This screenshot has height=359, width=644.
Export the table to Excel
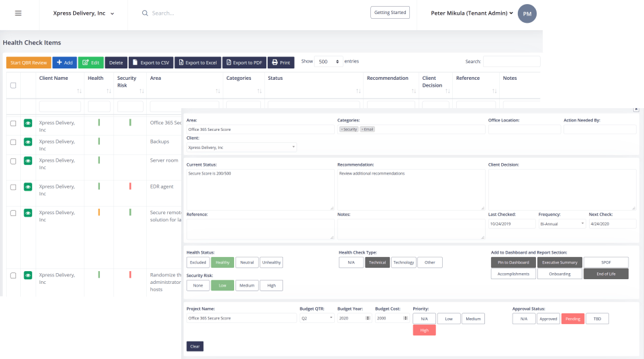[x=197, y=62]
